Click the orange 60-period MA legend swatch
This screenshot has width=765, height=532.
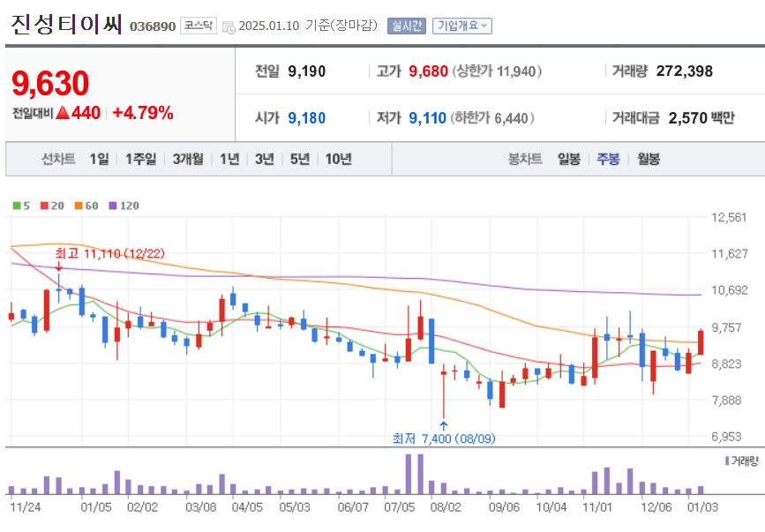[x=79, y=206]
